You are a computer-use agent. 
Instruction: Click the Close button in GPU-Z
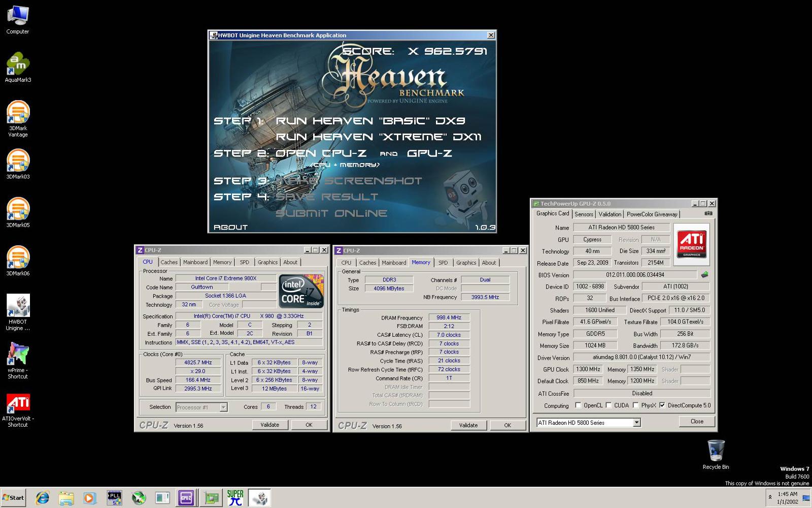pos(697,421)
